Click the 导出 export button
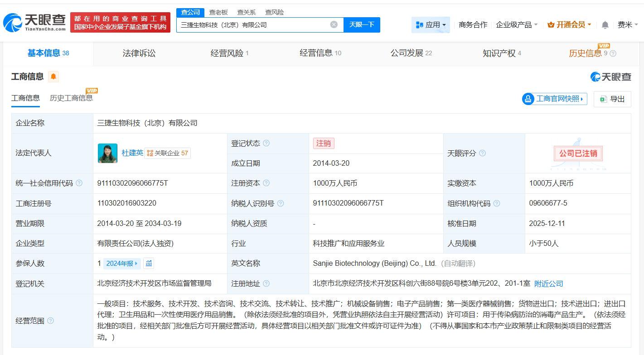This screenshot has width=644, height=355. point(612,99)
